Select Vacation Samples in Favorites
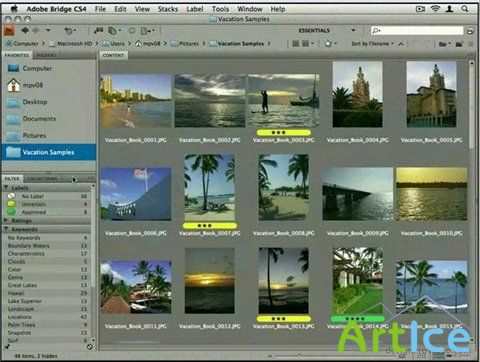The width and height of the screenshot is (480, 362). point(49,152)
